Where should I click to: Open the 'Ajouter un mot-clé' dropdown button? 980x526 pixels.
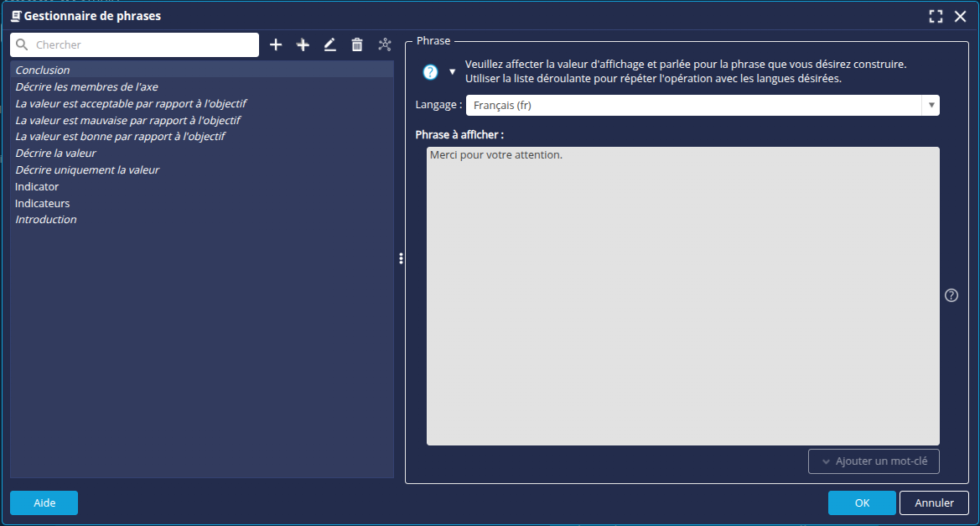[x=874, y=461]
